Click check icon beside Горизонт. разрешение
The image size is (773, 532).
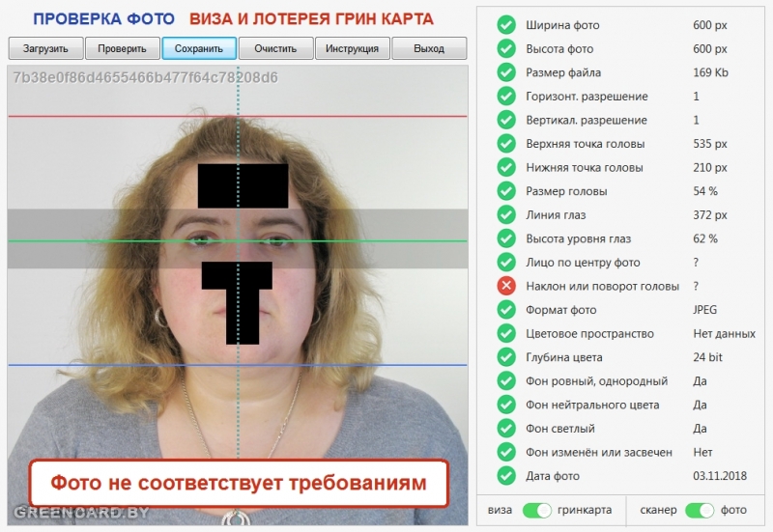(x=506, y=96)
